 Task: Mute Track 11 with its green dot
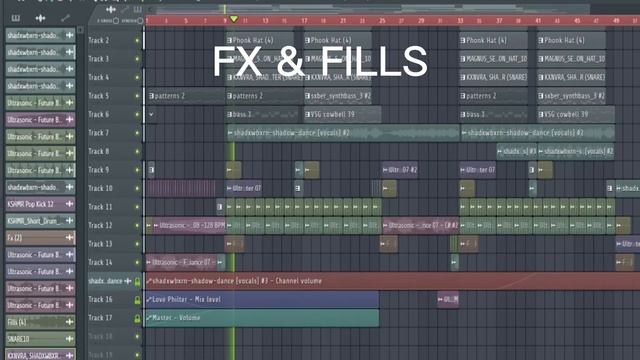[x=137, y=207]
